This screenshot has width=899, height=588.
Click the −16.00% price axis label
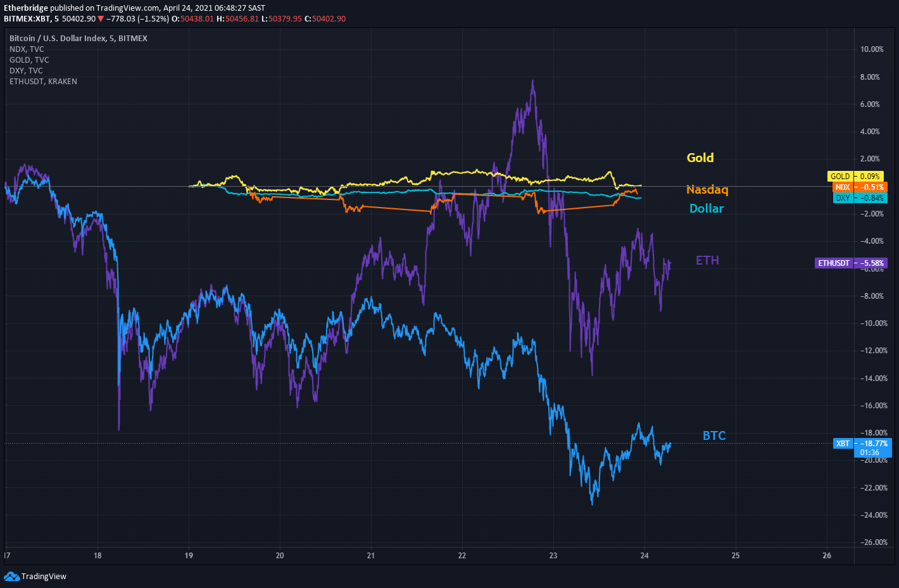coord(874,406)
